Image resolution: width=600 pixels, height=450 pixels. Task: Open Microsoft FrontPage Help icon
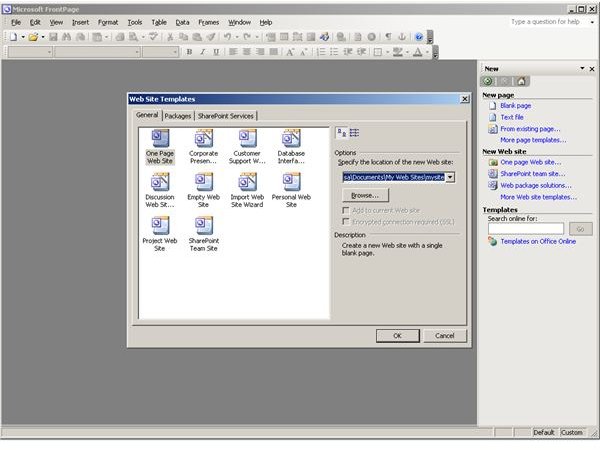419,37
